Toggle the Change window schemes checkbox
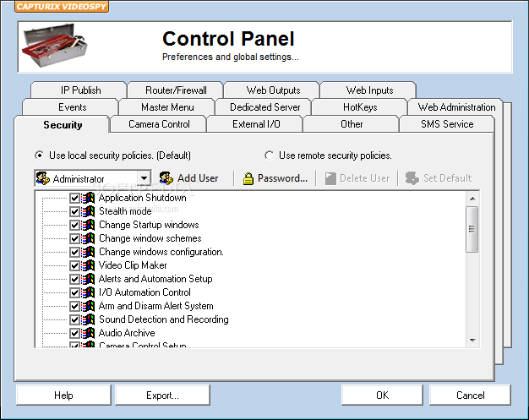Screen dimensions: 529x420 click(74, 238)
